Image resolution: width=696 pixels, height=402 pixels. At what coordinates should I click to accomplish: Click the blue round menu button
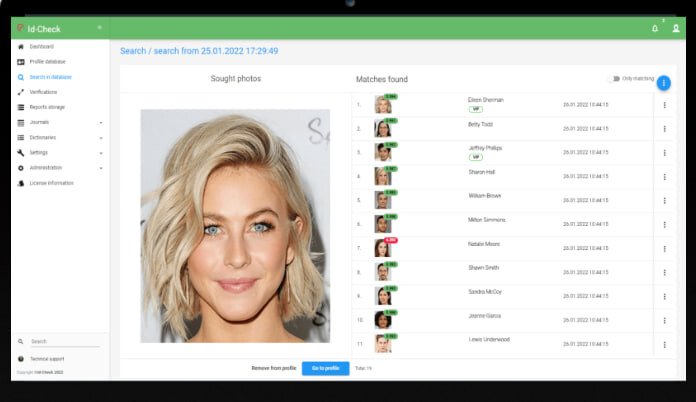tap(663, 82)
